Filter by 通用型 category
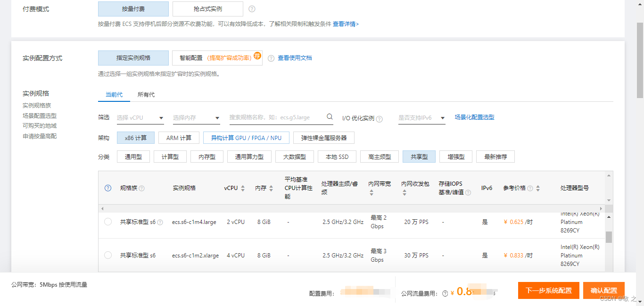644x306 pixels. point(133,157)
